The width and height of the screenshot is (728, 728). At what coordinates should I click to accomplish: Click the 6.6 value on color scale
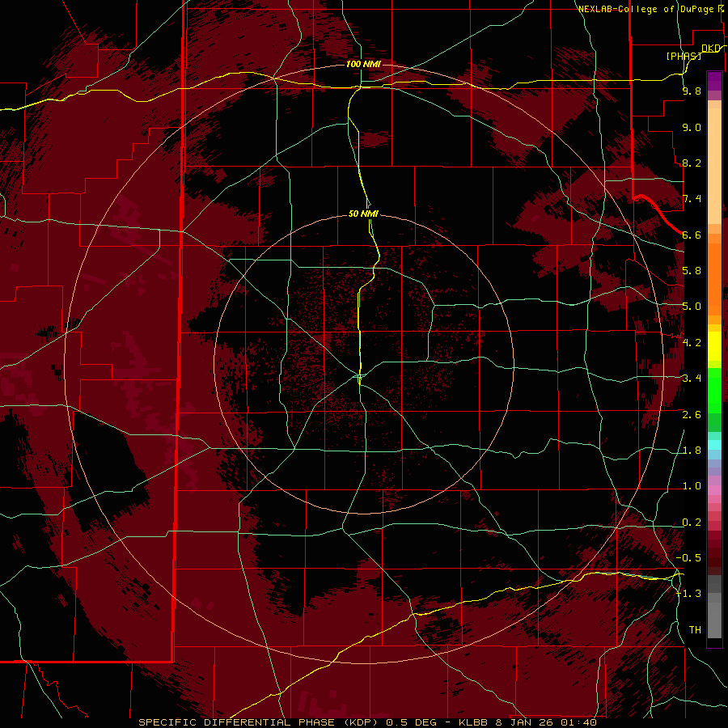(692, 235)
